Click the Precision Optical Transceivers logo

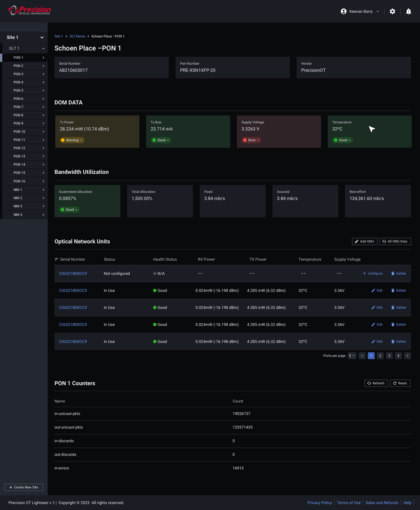click(30, 10)
